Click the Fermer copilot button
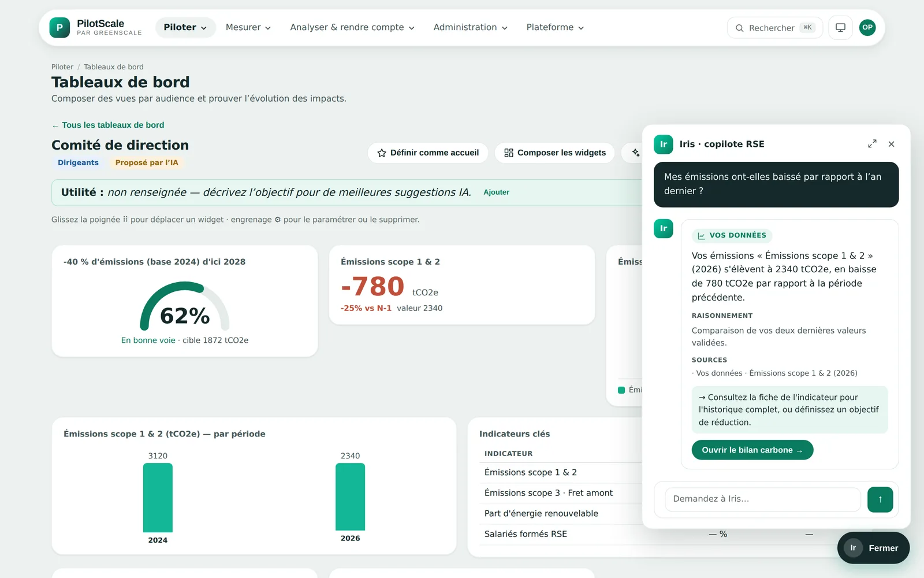The width and height of the screenshot is (924, 578). [873, 548]
